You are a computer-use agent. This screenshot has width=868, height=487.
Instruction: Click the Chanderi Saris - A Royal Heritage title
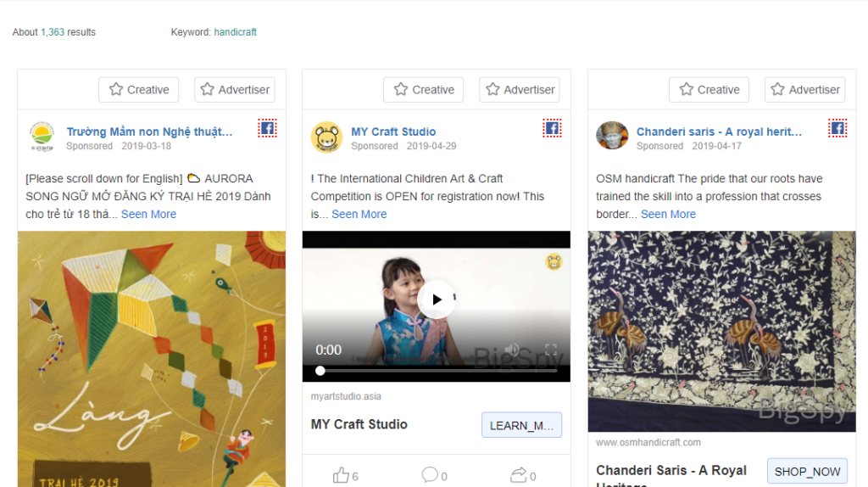[x=671, y=477]
